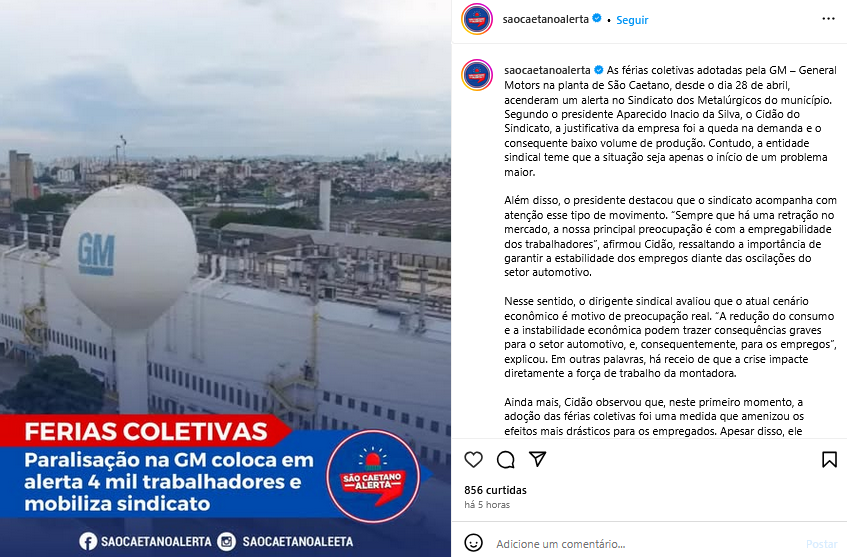Screen dimensions: 847x557
Task: Share post with paper plane icon
Action: point(537,459)
